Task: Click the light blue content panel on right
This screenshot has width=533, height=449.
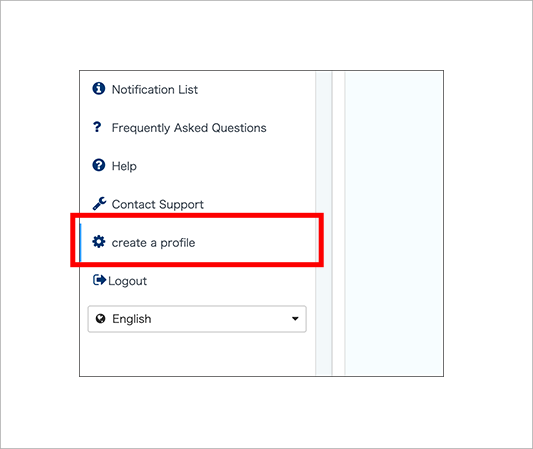Action: point(394,223)
